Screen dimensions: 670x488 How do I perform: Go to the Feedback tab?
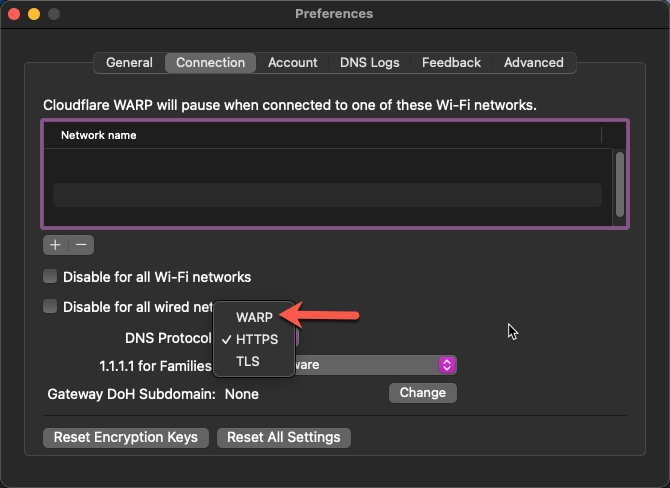(x=451, y=63)
